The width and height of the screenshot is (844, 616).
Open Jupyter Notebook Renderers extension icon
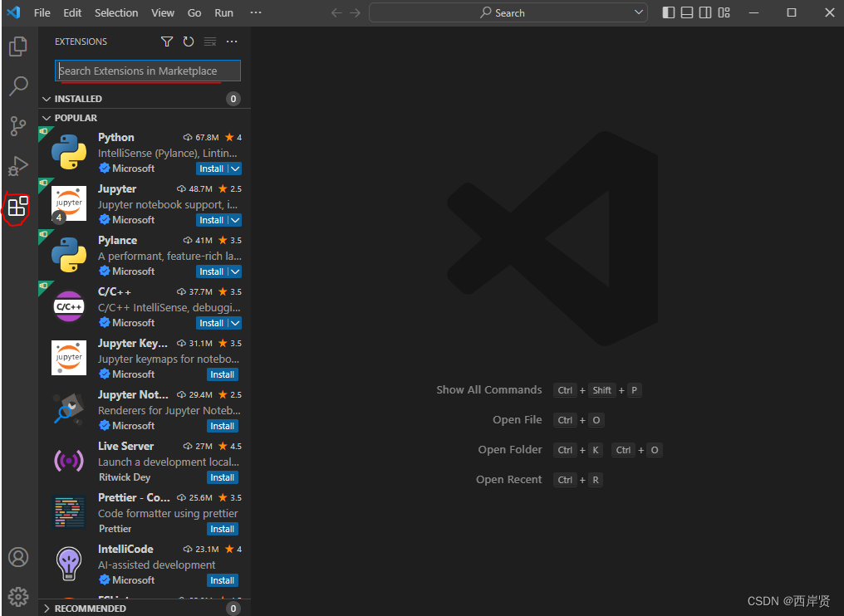pyautogui.click(x=69, y=409)
